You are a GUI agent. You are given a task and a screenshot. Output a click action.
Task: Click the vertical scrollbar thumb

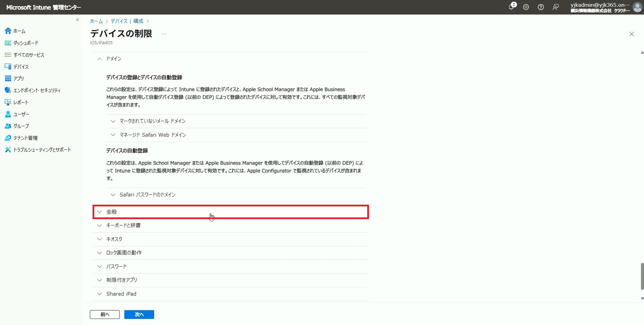click(x=642, y=276)
